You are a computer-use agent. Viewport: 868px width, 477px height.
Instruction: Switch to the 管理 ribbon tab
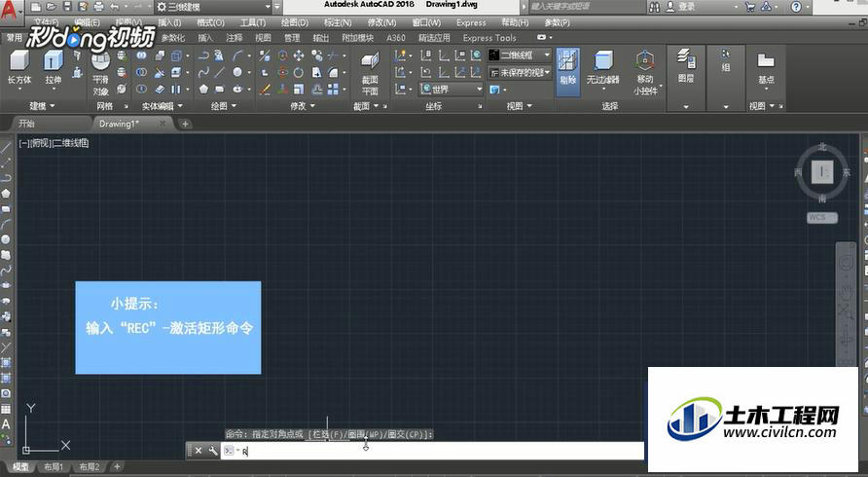click(x=292, y=38)
